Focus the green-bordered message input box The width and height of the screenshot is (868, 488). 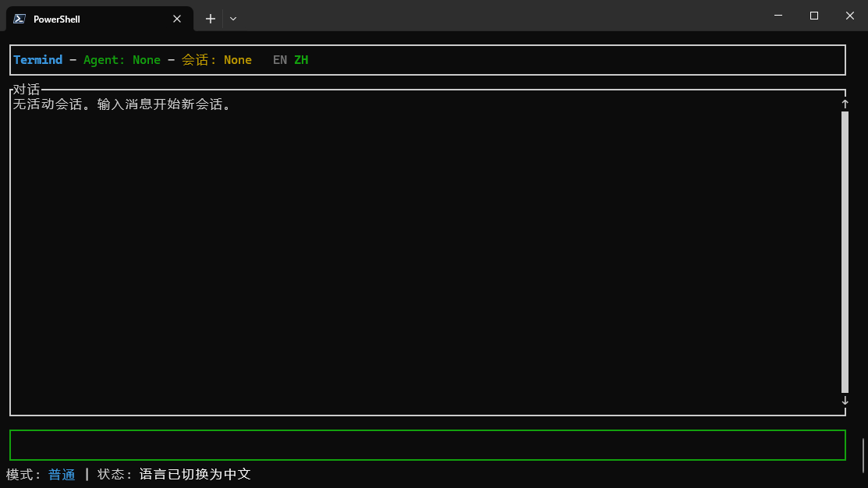pos(427,445)
